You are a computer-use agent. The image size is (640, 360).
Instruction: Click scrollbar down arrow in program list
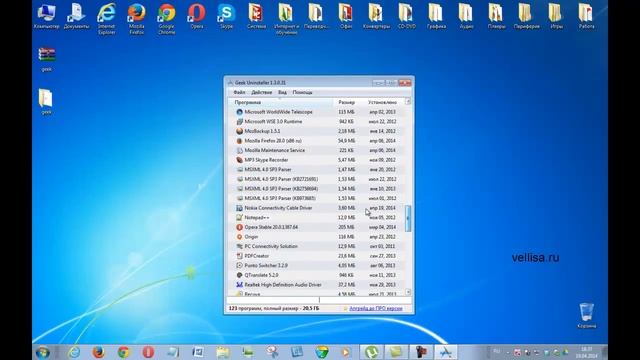pos(408,292)
